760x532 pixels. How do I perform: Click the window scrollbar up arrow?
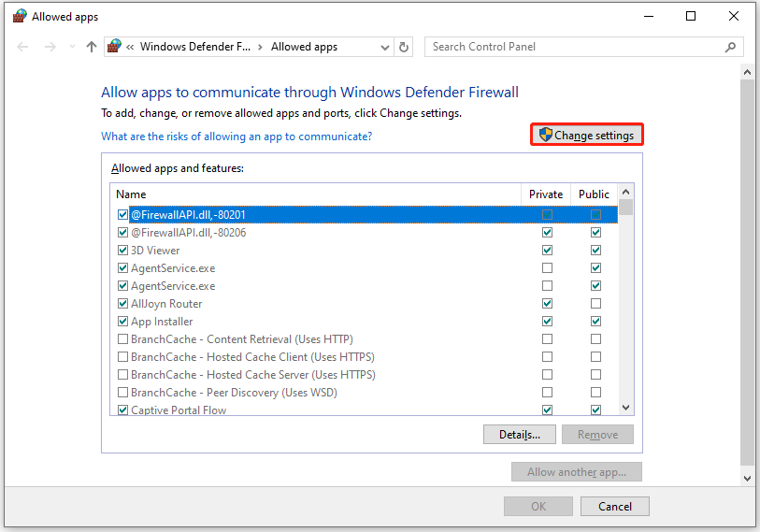[747, 73]
